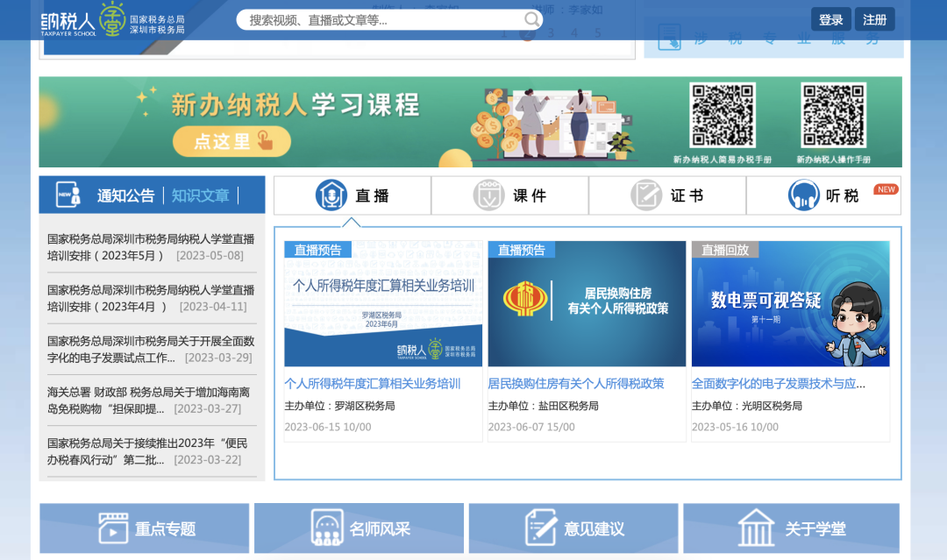Switch to the 通知公告 tab

point(125,195)
